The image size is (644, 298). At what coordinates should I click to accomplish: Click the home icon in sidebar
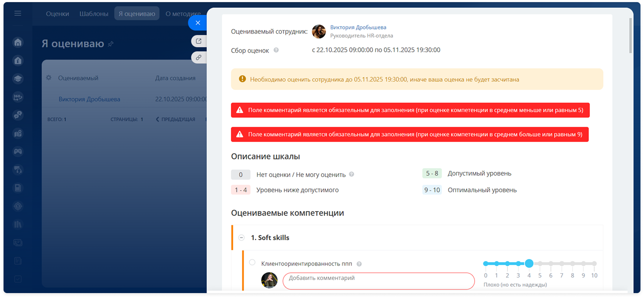point(18,43)
